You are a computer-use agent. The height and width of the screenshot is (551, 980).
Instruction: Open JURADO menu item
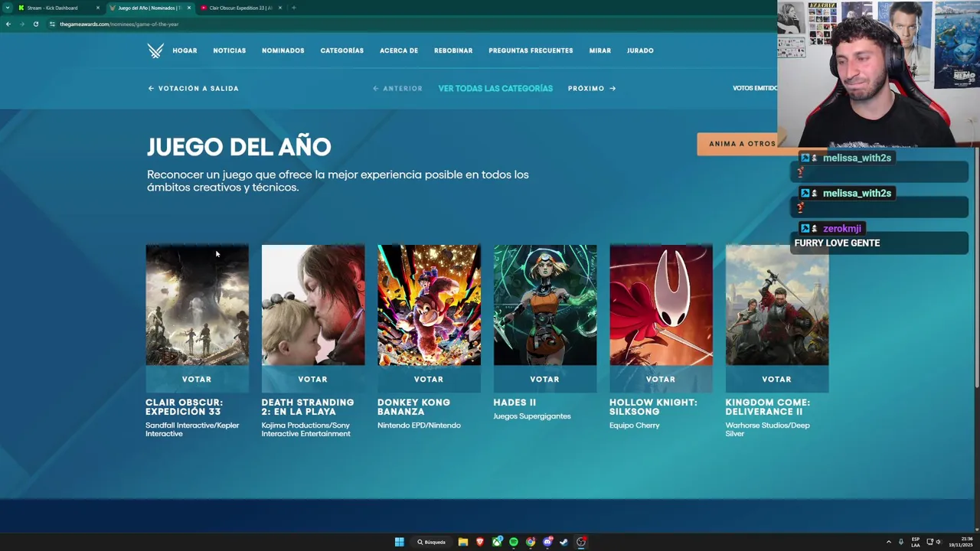click(640, 51)
